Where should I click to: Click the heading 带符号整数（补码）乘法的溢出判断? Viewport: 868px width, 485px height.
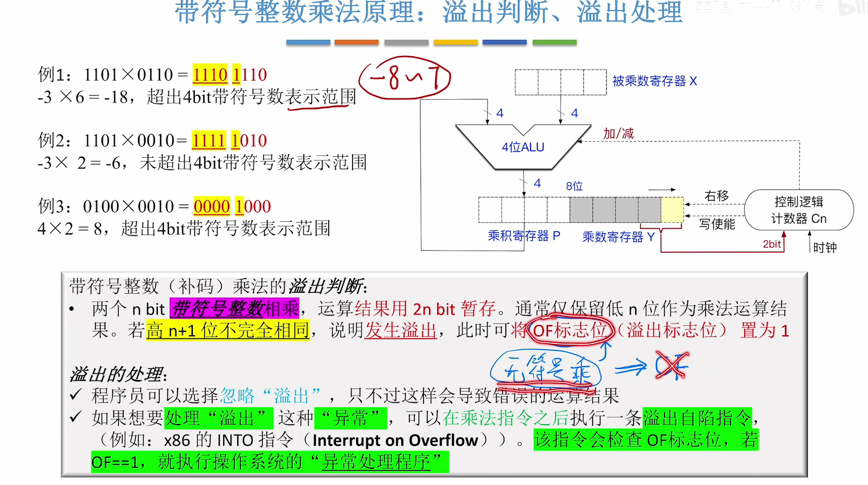(x=218, y=287)
